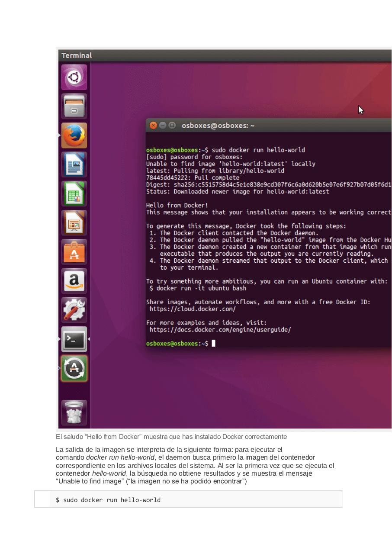
Task: Click the indicator arrow beside Software Updater
Action: [x=59, y=368]
